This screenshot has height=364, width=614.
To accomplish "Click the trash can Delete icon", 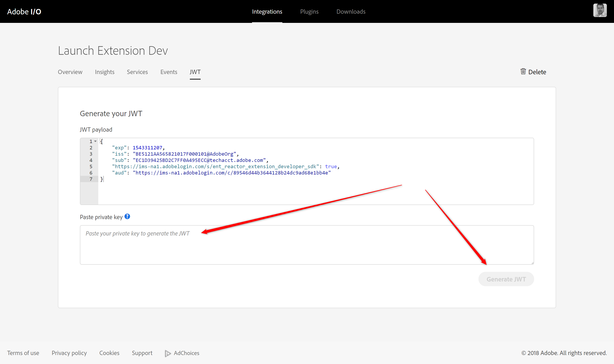I will 523,71.
